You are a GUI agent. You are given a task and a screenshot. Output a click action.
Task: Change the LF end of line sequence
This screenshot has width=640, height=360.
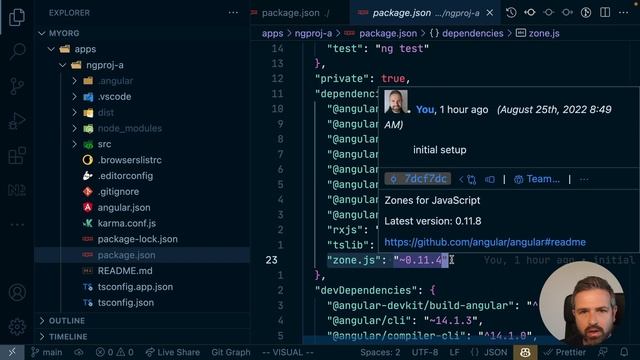(x=454, y=352)
